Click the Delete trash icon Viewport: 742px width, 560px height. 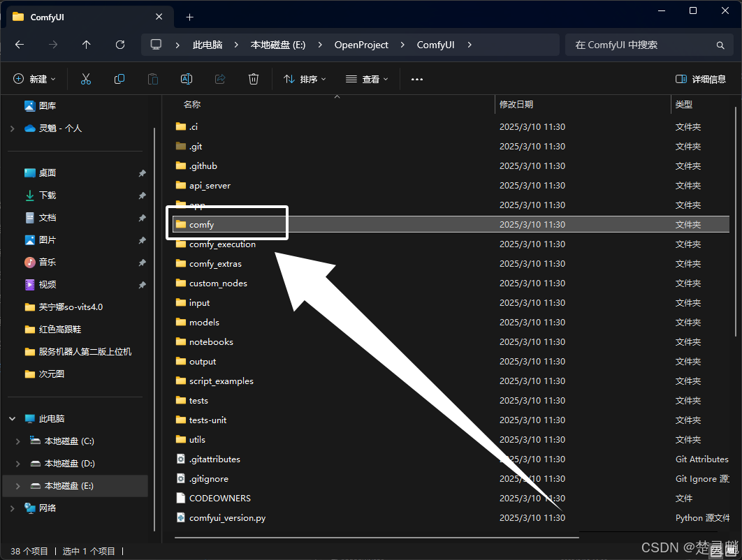pyautogui.click(x=254, y=79)
